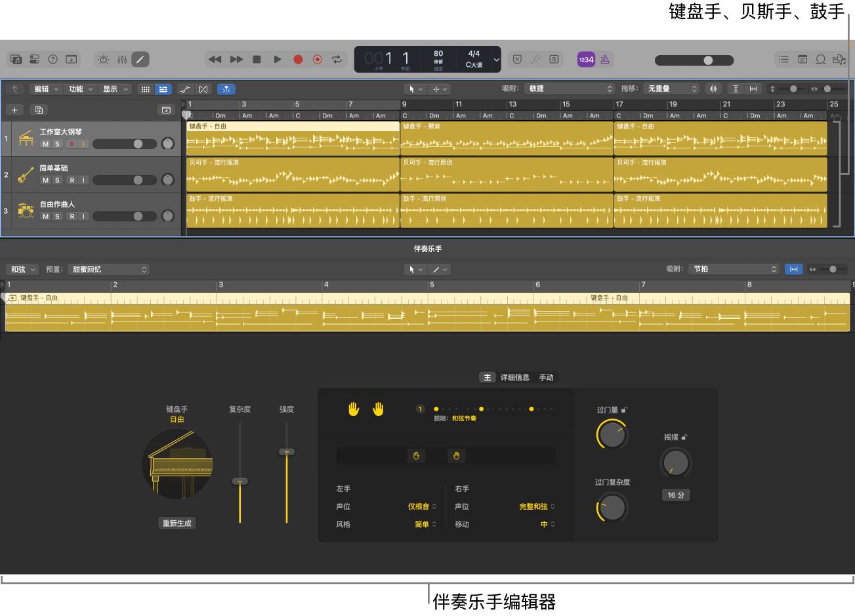Click the Waveform Zoom icon
The height and width of the screenshot is (616, 855).
[x=713, y=89]
